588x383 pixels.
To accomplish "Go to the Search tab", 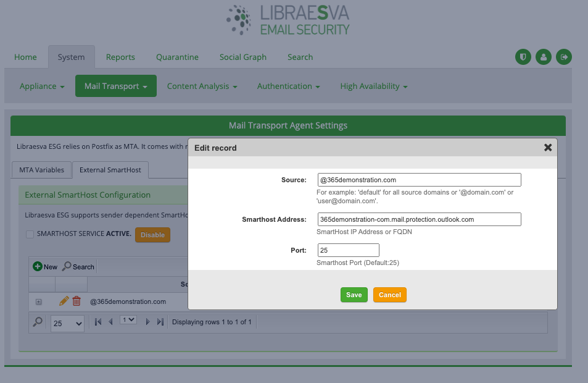I will point(300,57).
